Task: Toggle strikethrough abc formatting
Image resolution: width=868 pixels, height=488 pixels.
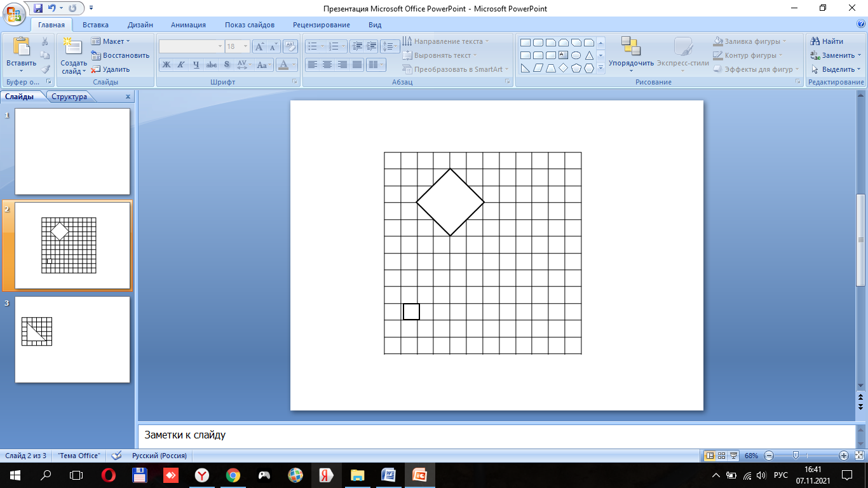Action: click(212, 65)
